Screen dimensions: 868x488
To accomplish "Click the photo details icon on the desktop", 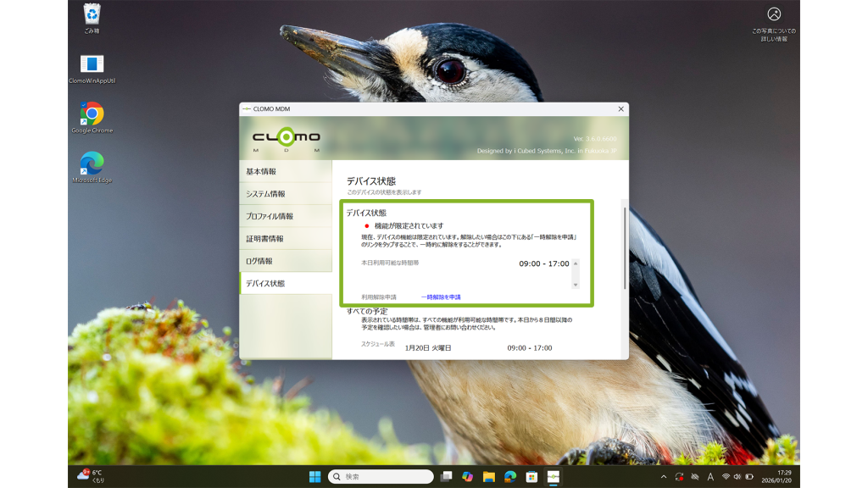I will pyautogui.click(x=773, y=14).
